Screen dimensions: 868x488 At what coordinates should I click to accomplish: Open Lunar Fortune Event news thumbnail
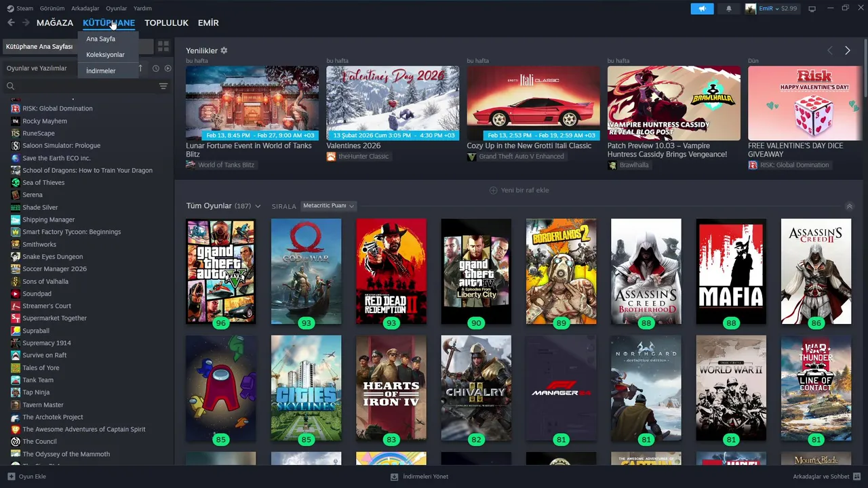point(252,103)
